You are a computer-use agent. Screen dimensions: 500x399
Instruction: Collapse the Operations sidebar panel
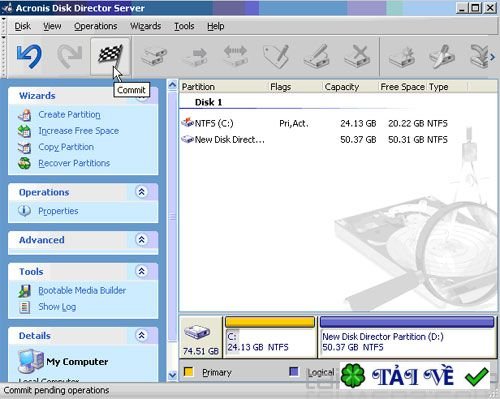coord(142,192)
